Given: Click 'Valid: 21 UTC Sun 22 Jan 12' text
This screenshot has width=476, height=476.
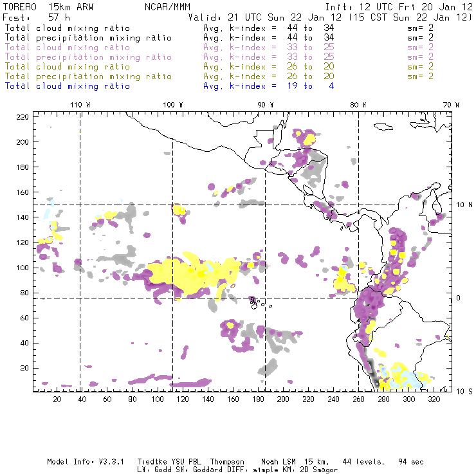Looking at the screenshot, I should (265, 17).
